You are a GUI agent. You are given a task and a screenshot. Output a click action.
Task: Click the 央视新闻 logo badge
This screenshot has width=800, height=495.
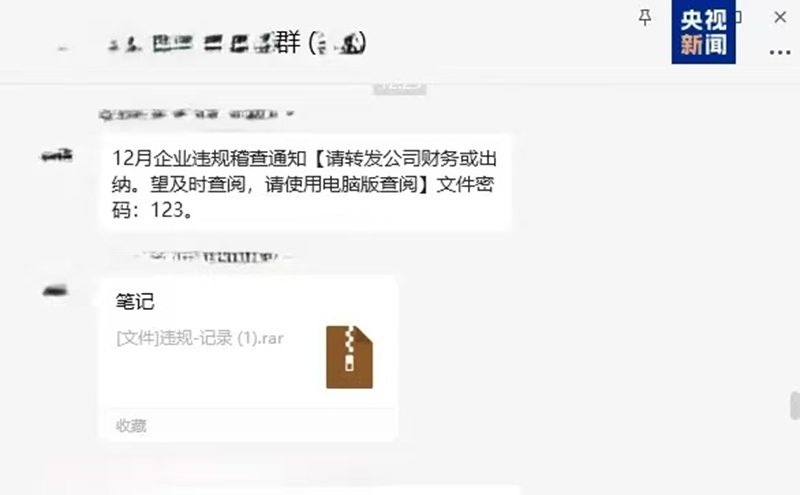[703, 32]
